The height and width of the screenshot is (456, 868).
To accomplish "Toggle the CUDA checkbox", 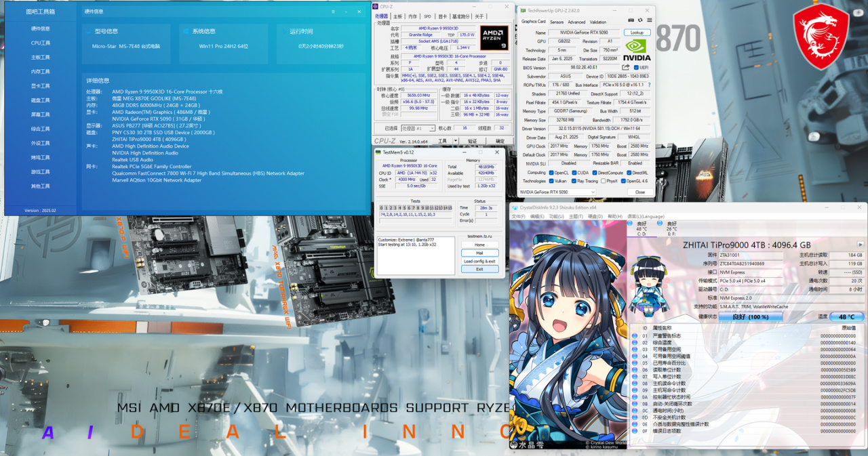I will [x=574, y=173].
